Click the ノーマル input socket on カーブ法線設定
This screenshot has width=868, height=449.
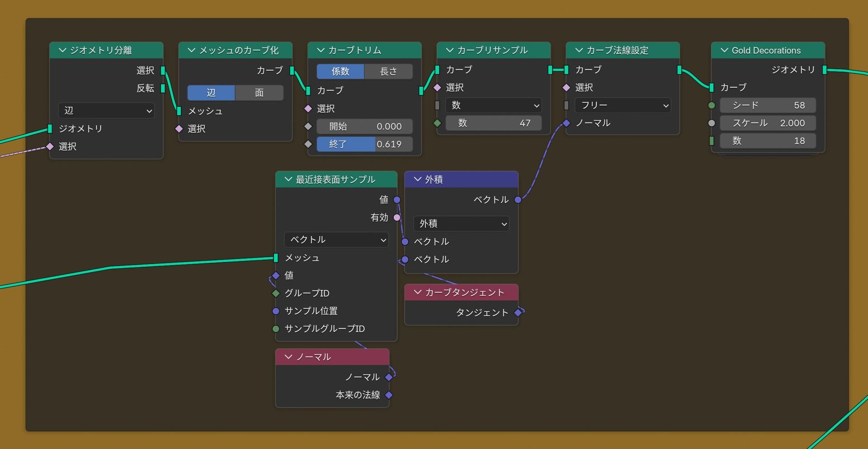566,123
